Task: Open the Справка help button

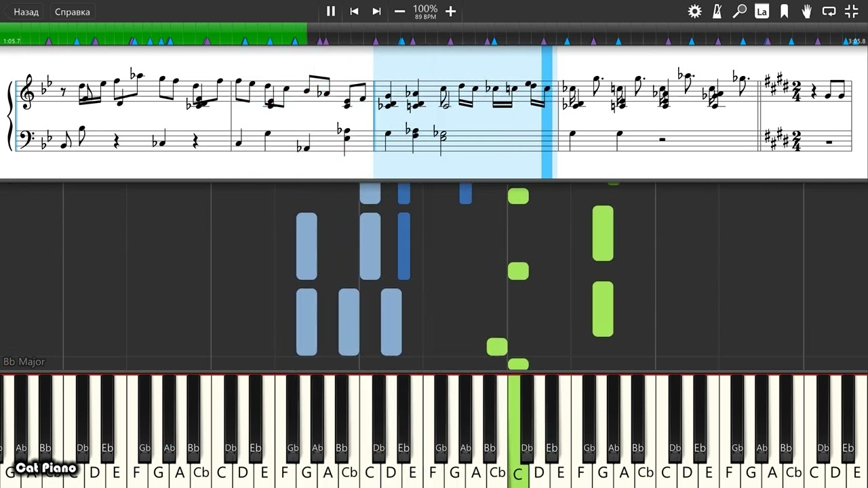Action: [x=72, y=12]
